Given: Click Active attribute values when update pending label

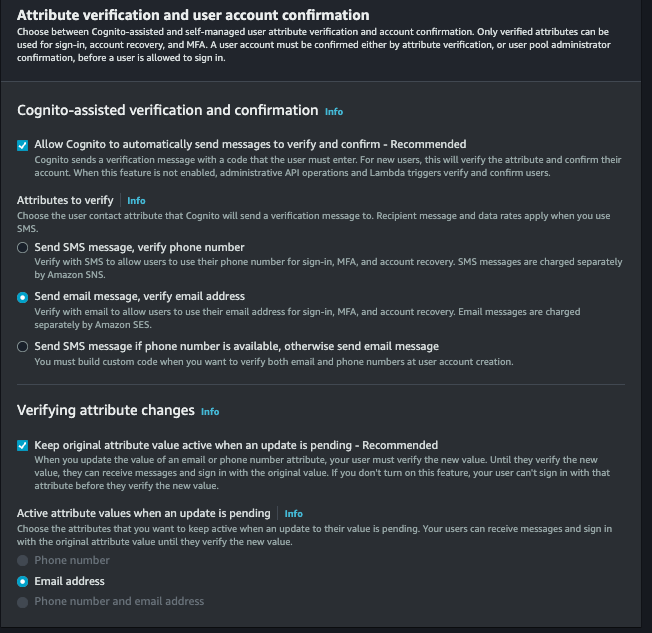Looking at the screenshot, I should click(143, 513).
